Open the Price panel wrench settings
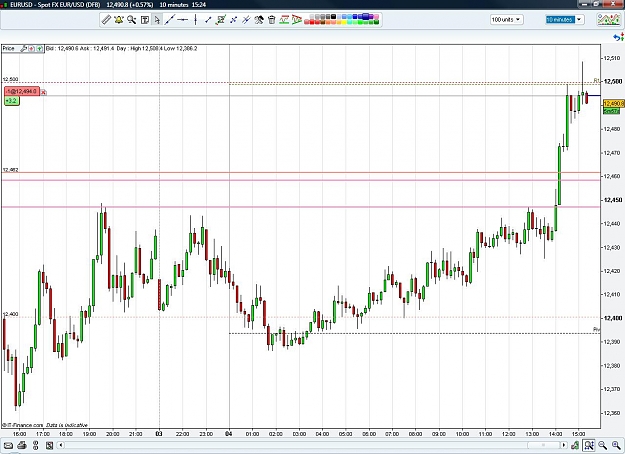625x454 pixels. (24, 49)
